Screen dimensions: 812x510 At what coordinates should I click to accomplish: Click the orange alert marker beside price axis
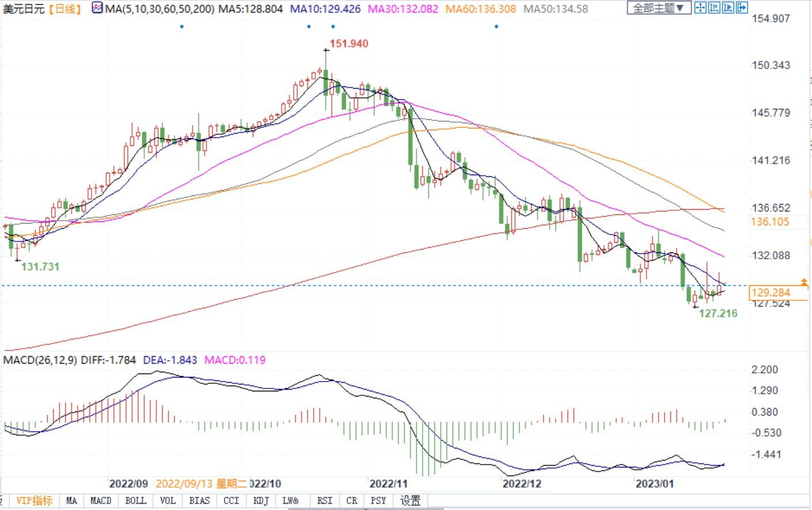click(x=804, y=282)
